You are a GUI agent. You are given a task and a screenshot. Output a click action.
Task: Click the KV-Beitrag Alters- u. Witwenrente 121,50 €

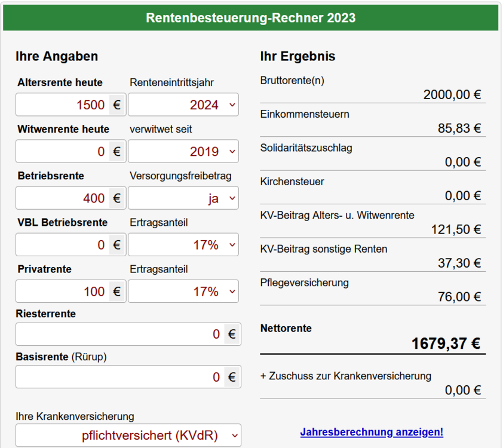(456, 229)
